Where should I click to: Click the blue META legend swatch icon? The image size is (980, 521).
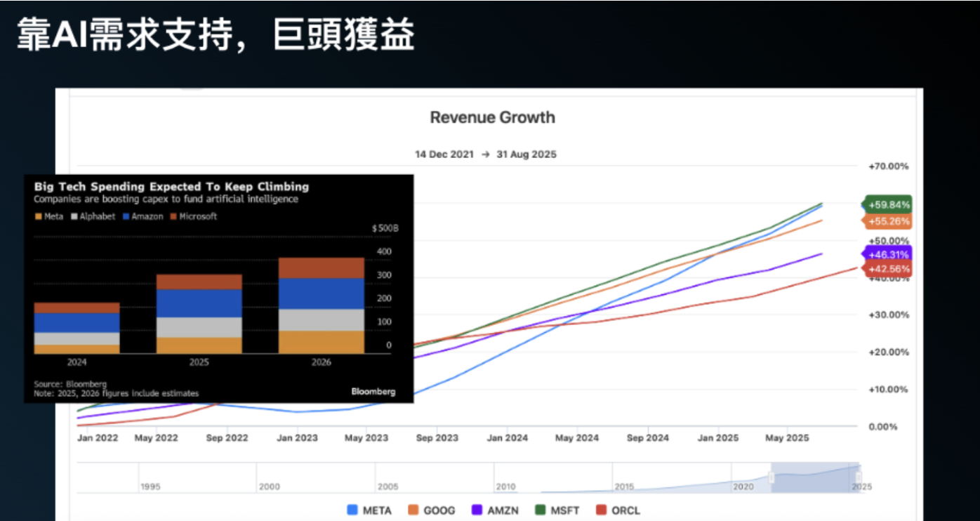click(x=352, y=509)
